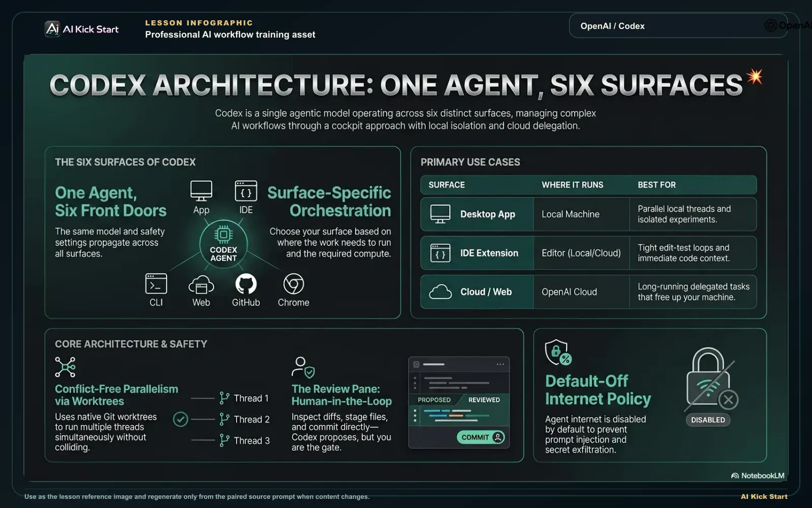Click the Cloud / Web label
The width and height of the screenshot is (812, 508).
[x=486, y=292]
